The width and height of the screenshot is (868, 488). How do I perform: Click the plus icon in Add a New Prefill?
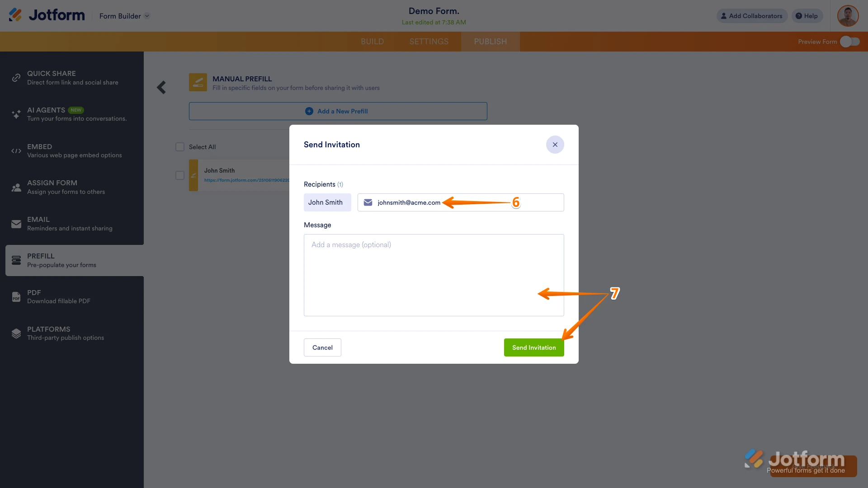[309, 111]
